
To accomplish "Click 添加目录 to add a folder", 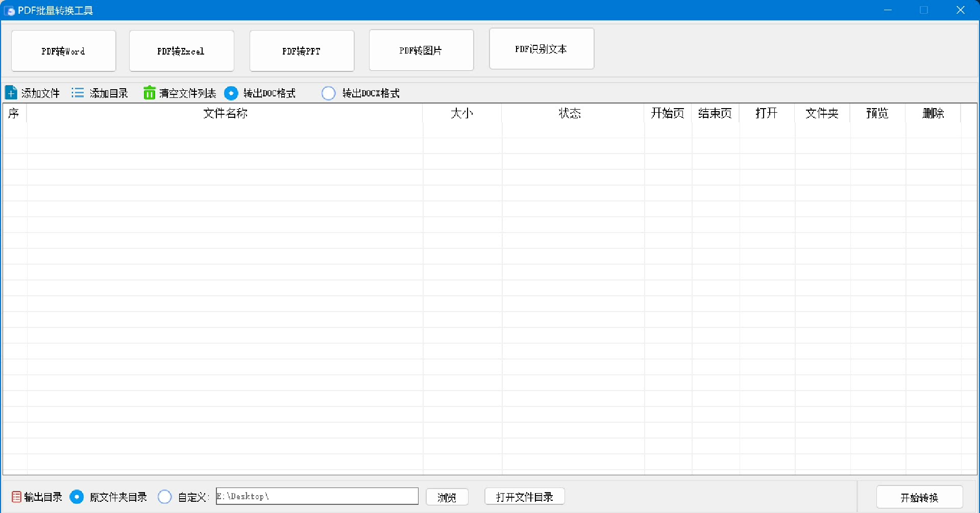I will (x=109, y=93).
